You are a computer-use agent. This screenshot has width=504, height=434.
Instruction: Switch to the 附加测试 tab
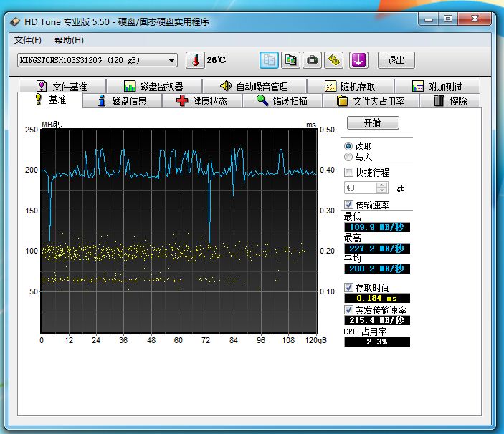[437, 87]
